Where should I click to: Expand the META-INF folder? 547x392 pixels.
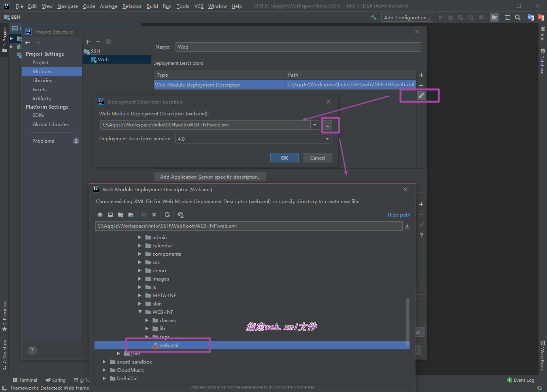pyautogui.click(x=140, y=296)
